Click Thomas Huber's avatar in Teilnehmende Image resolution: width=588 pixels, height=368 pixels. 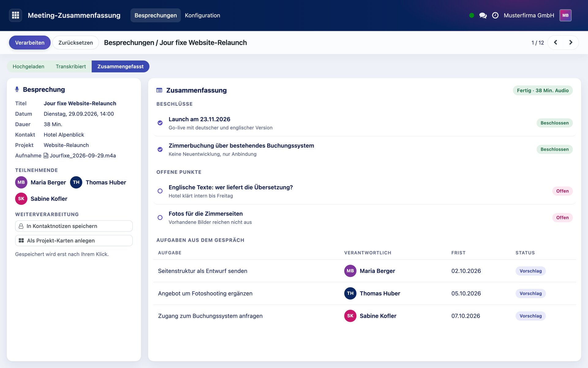[x=76, y=182]
